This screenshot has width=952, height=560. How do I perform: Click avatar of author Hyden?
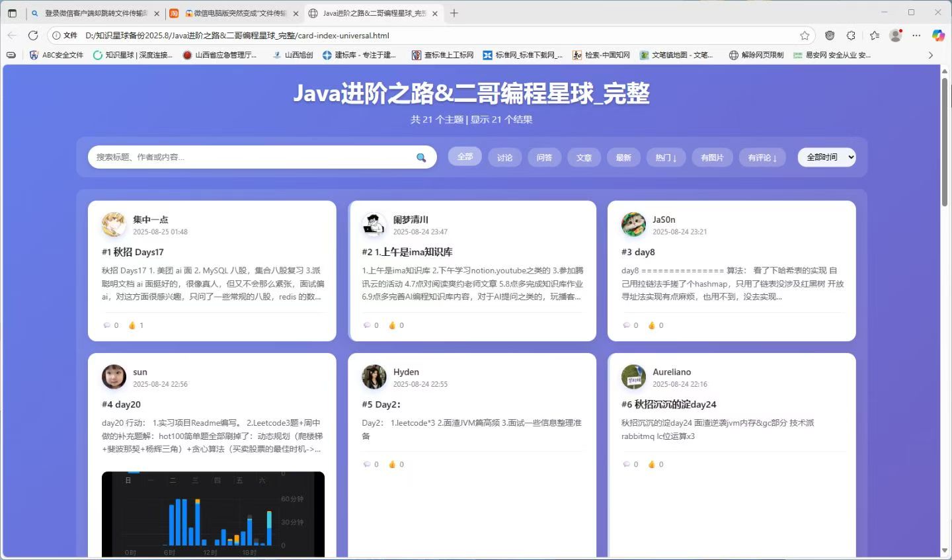[374, 377]
